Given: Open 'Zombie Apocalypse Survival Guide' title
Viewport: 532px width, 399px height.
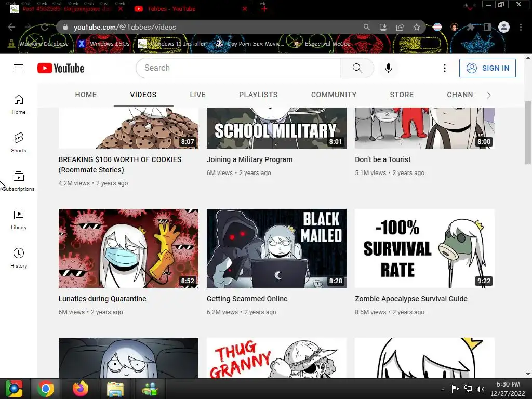Looking at the screenshot, I should pos(411,299).
